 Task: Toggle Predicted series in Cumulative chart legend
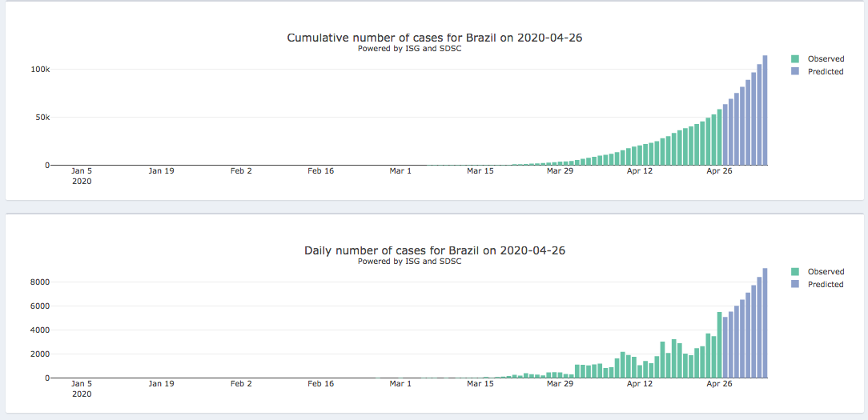pyautogui.click(x=826, y=72)
